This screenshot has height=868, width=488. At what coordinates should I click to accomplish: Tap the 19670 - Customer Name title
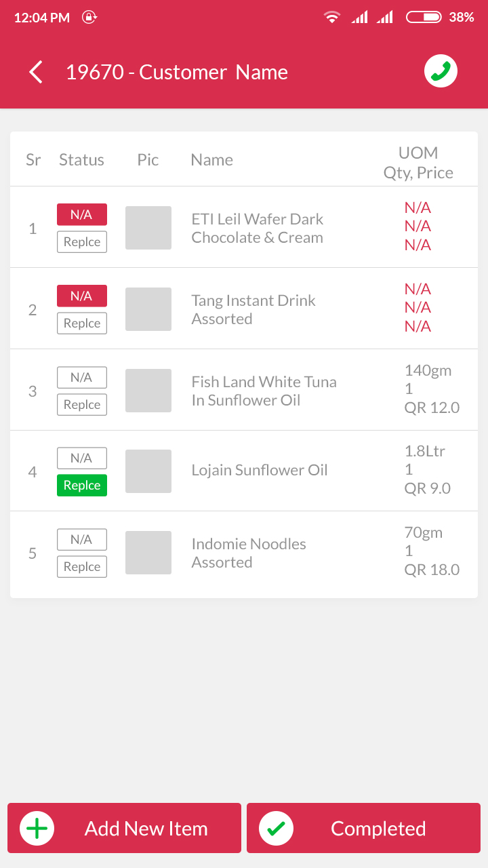[177, 72]
